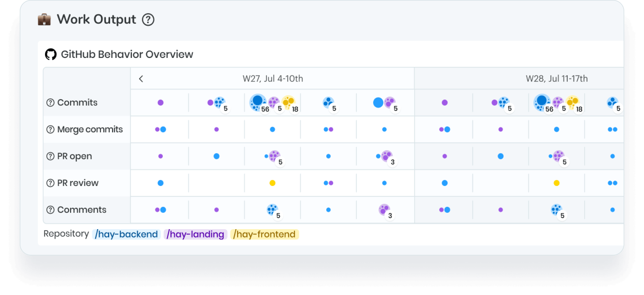Image resolution: width=644 pixels, height=295 pixels.
Task: Click the /hay-frontend repository tag
Action: click(264, 234)
